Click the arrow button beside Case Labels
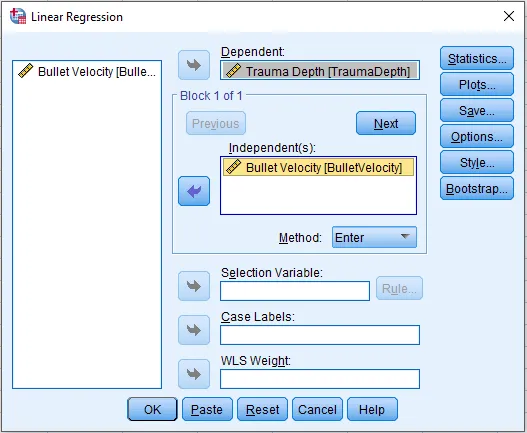527x433 pixels. tap(194, 330)
